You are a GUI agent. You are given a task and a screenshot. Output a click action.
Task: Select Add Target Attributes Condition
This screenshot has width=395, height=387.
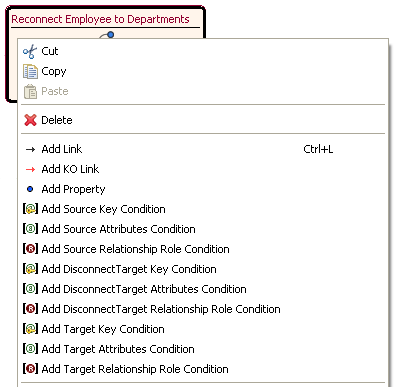[x=203, y=349]
